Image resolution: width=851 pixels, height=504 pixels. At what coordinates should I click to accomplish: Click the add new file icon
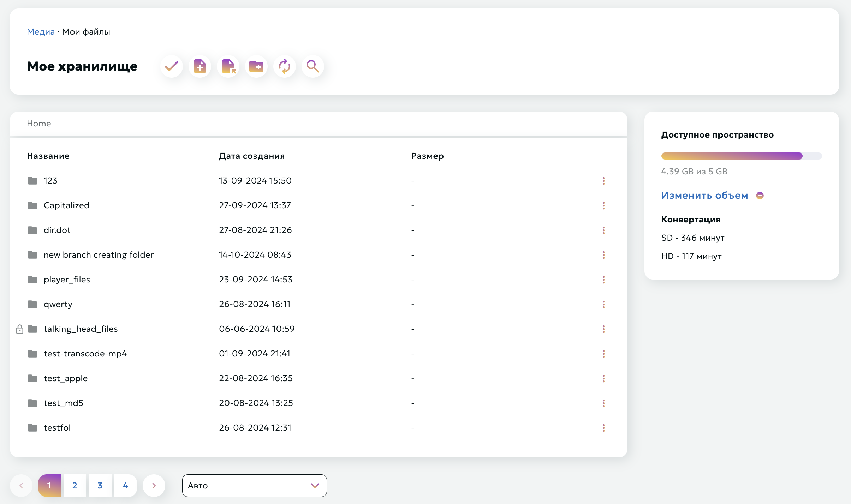(200, 66)
